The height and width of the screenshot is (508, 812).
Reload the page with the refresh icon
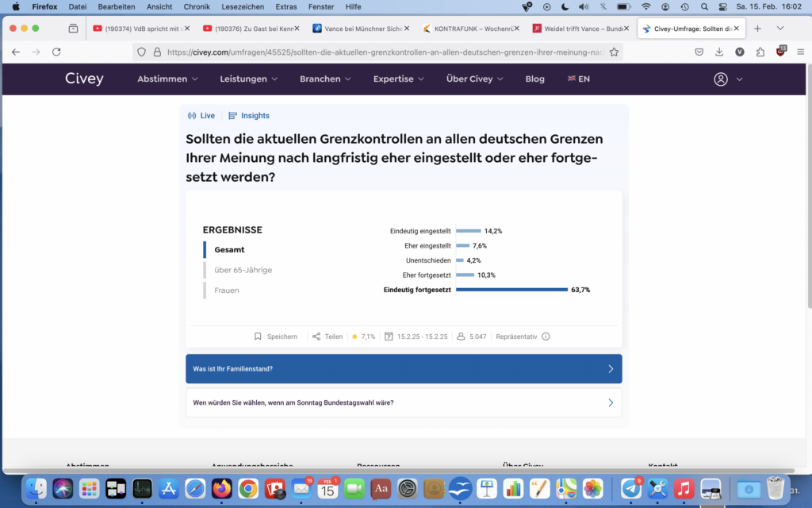tap(56, 52)
